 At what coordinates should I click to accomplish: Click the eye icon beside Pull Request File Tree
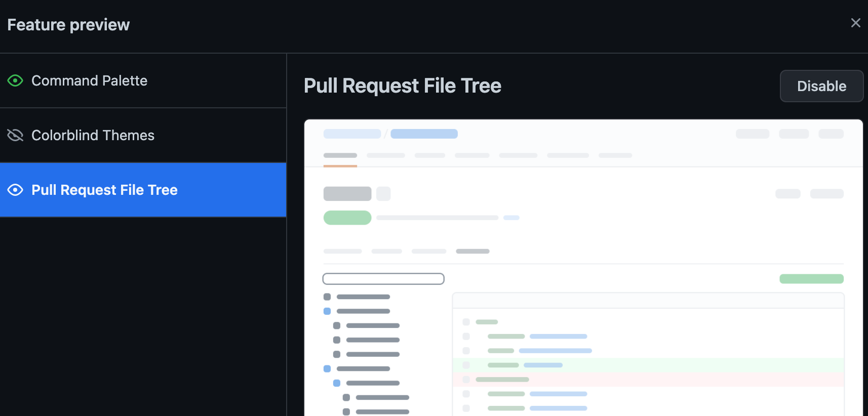point(15,190)
